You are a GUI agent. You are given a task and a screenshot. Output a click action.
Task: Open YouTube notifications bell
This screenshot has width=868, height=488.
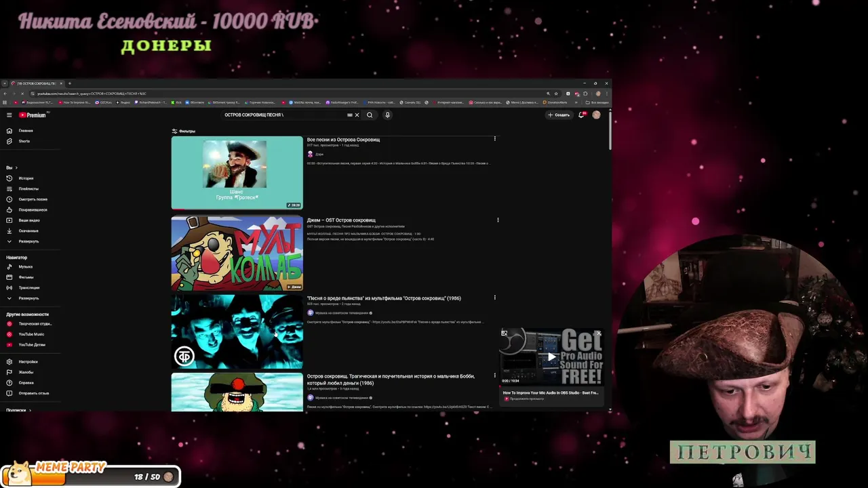point(581,115)
